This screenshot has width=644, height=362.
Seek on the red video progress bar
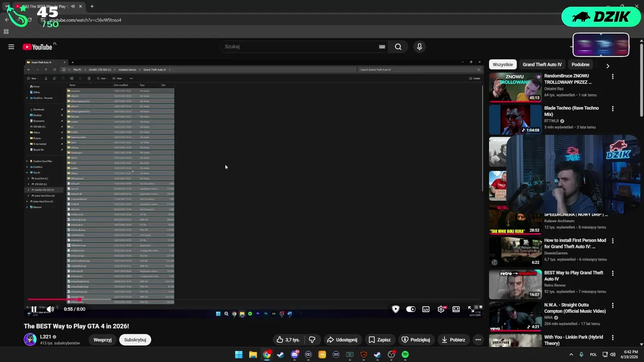coord(254,300)
